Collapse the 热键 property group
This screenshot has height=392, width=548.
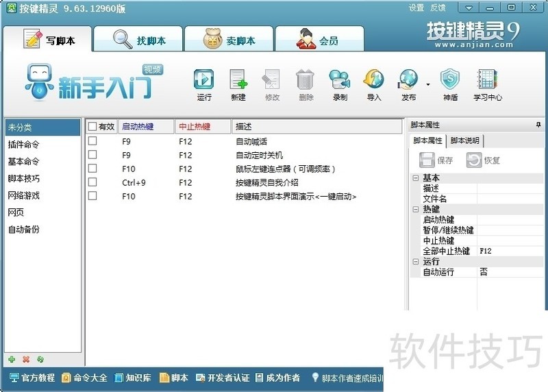coord(416,210)
